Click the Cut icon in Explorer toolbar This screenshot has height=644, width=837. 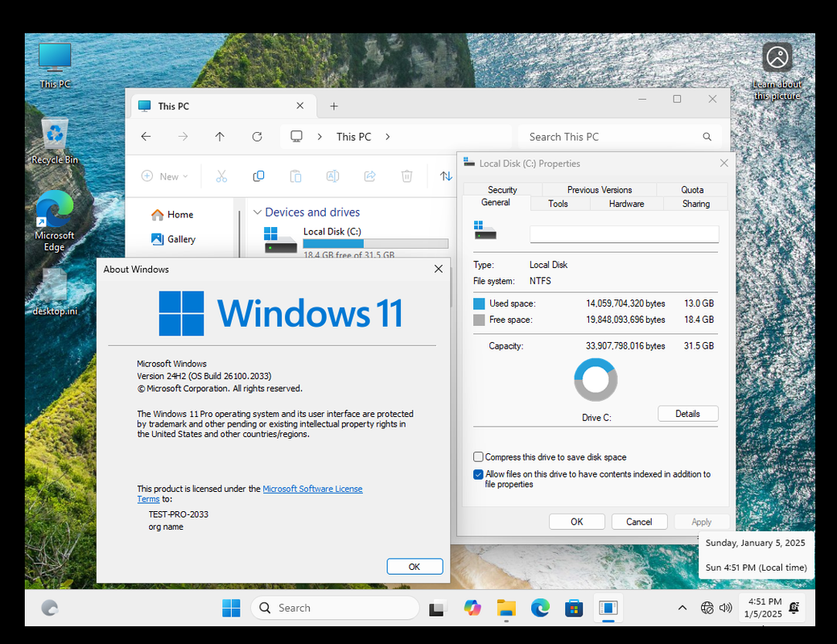(x=221, y=176)
